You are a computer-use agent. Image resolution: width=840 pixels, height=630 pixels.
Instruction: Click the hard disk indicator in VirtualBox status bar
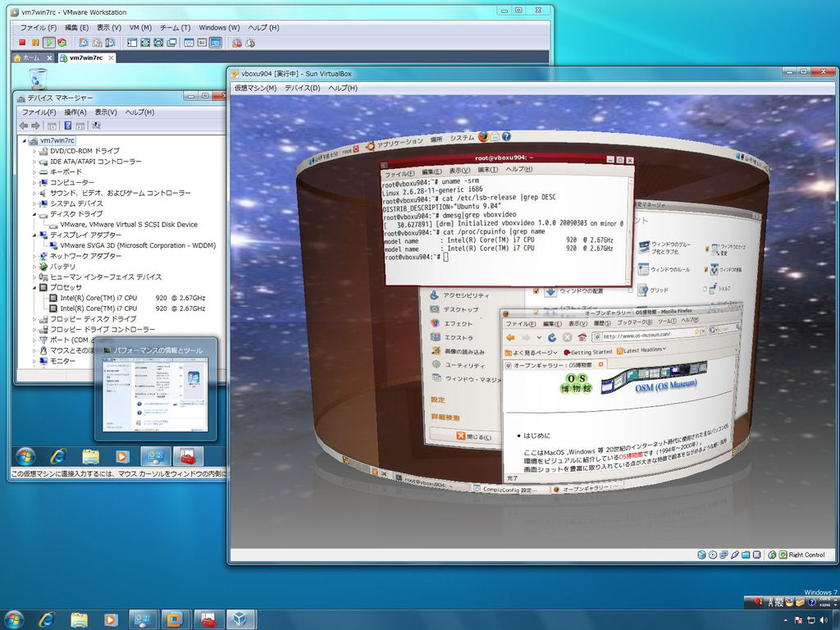coord(701,555)
